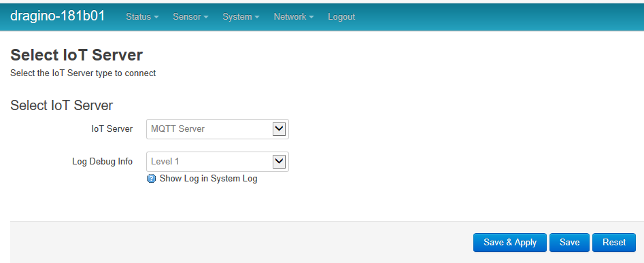Click the Save button
The width and height of the screenshot is (644, 263).
click(570, 243)
